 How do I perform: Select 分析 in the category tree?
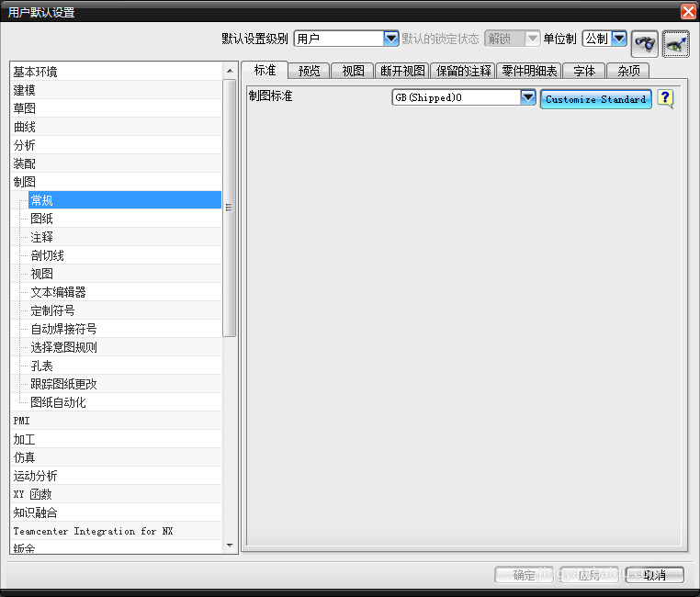[x=116, y=145]
